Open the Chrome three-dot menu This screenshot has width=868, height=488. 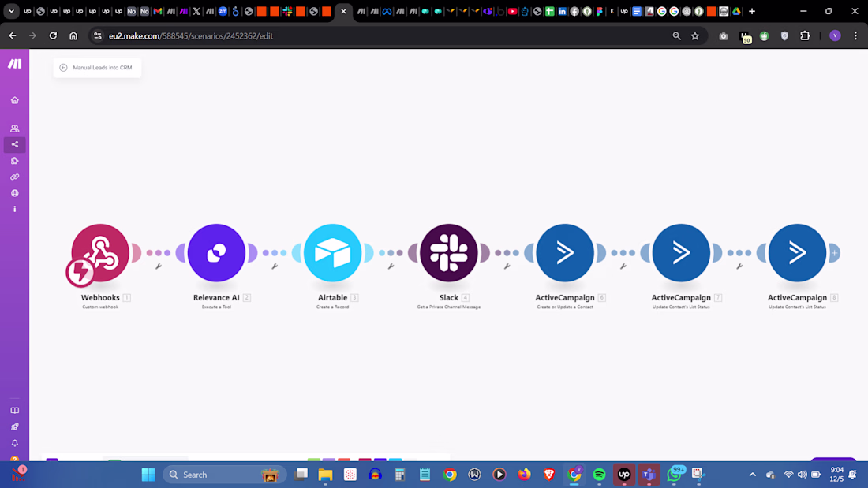[855, 36]
